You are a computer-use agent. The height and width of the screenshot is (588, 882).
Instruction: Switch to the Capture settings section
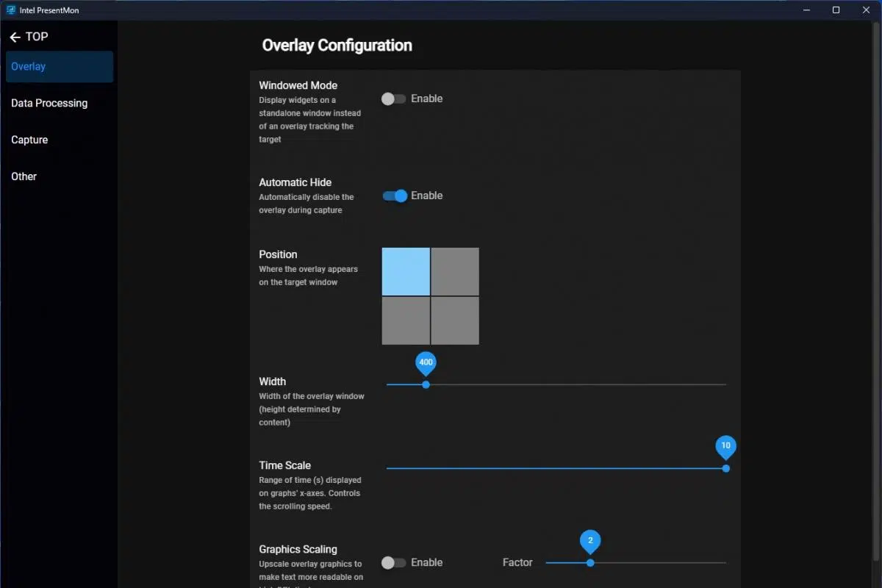coord(29,140)
